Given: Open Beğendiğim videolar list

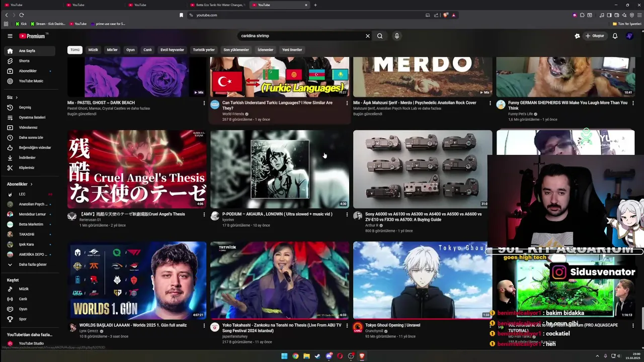Looking at the screenshot, I should 30,147.
